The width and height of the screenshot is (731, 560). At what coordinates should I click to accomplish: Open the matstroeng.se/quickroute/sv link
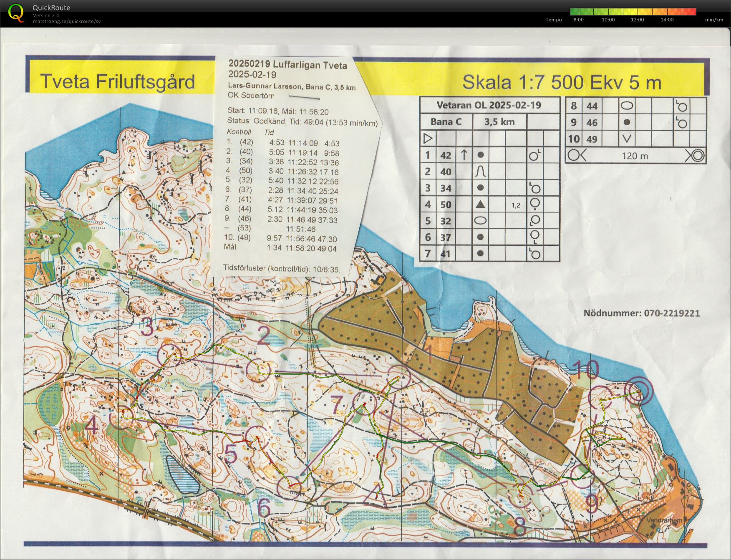67,22
